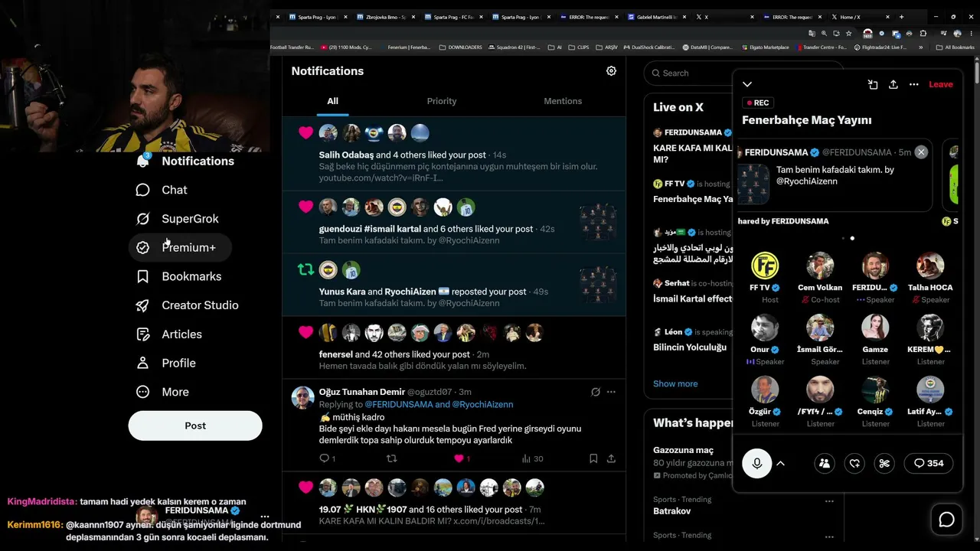This screenshot has height=551, width=980.
Task: Switch to the Mentions notifications tab
Action: pyautogui.click(x=563, y=101)
